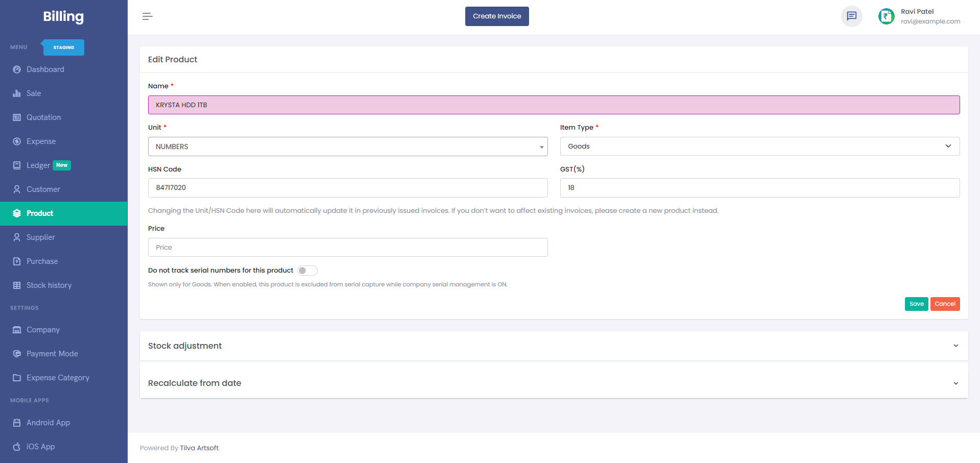980x463 pixels.
Task: Open the chat messages icon
Action: 851,16
